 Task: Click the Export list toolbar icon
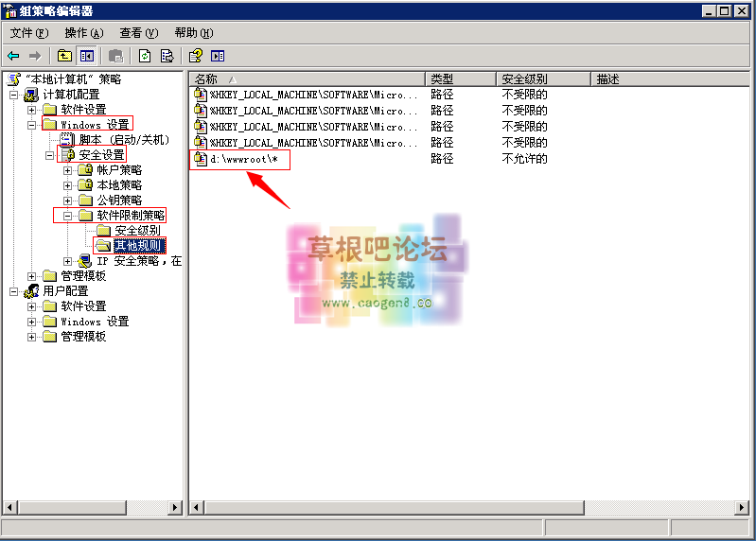[x=167, y=56]
